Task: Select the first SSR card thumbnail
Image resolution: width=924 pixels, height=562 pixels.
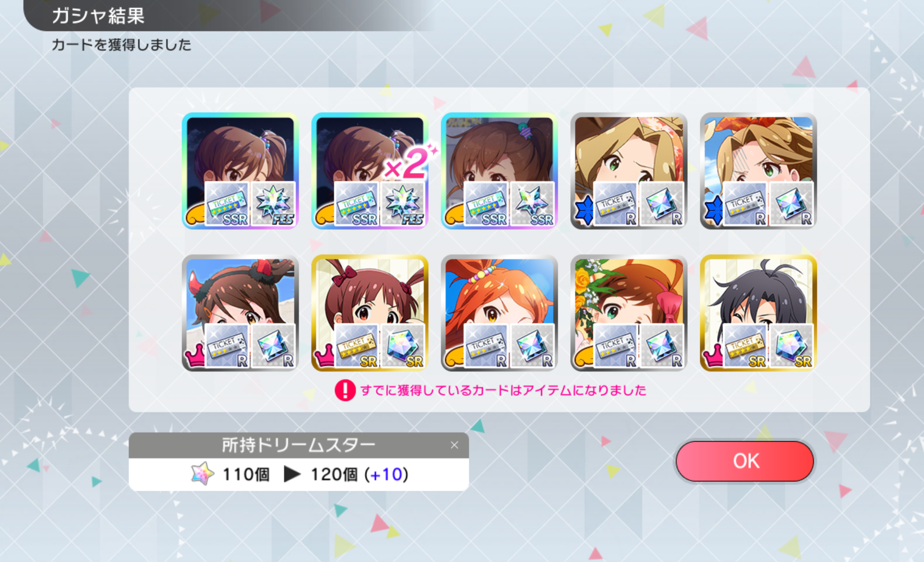Action: (x=240, y=171)
